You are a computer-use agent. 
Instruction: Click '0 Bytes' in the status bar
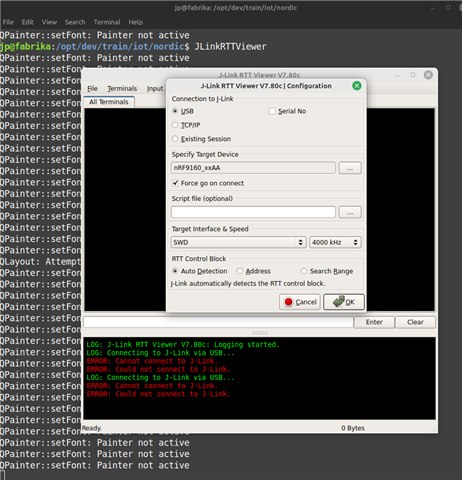353,428
